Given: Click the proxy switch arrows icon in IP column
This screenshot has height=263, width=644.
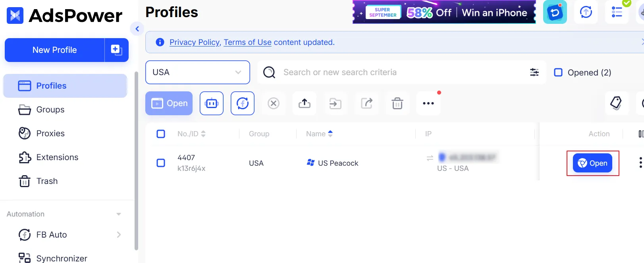Looking at the screenshot, I should [430, 158].
